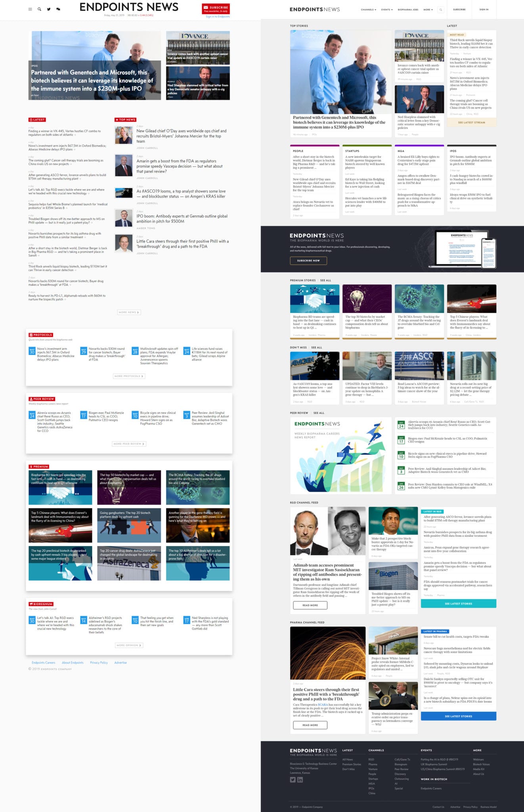Screen dimensions: 524x812
Task: Open the old design's Genentech Microsoft hero image
Action: tap(95, 65)
